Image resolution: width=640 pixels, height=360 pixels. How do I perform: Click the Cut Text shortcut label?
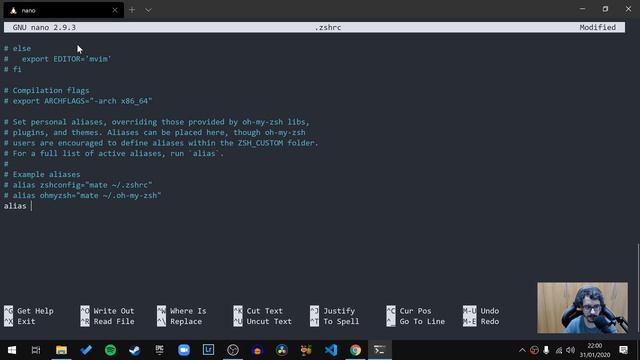click(264, 311)
